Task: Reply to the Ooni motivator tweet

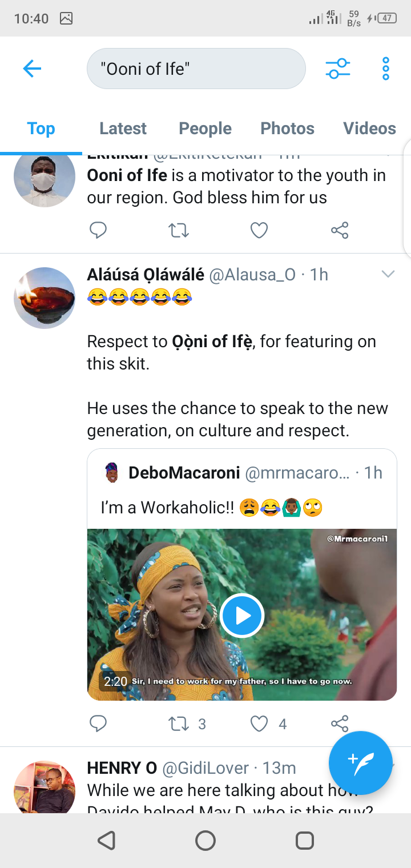Action: (x=98, y=230)
